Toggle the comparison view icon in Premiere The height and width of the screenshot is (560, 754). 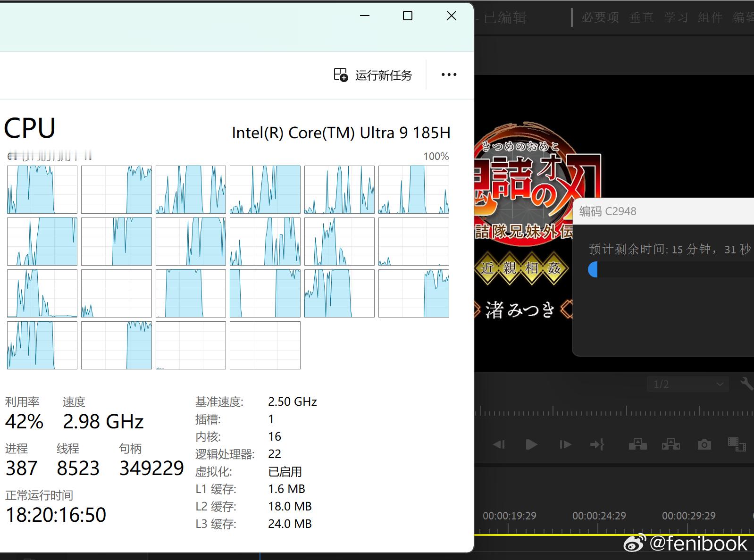coord(737,444)
